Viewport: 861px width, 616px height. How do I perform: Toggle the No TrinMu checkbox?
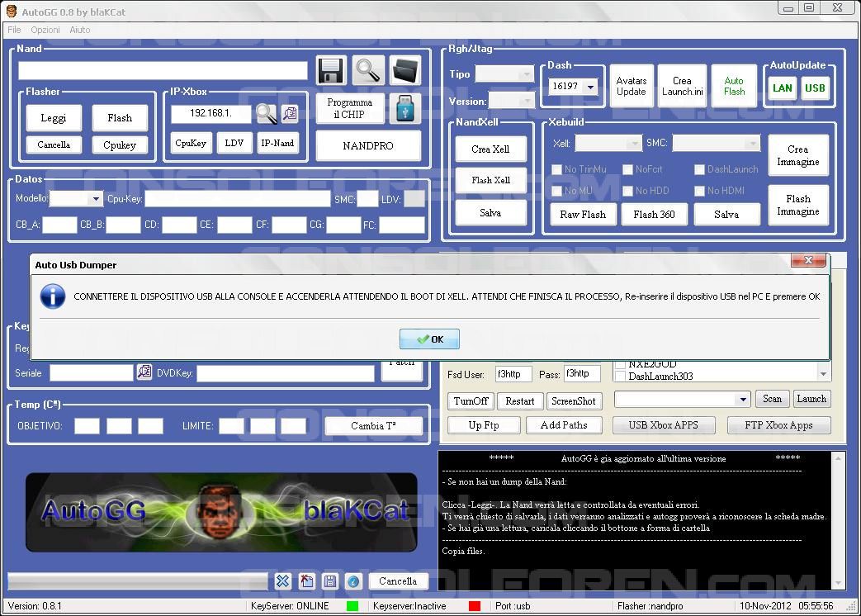(557, 169)
